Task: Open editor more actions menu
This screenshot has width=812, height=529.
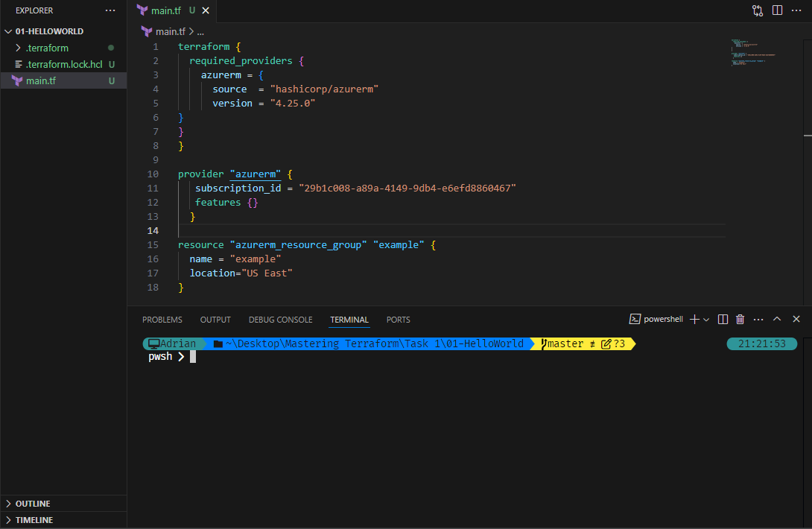Action: point(796,10)
